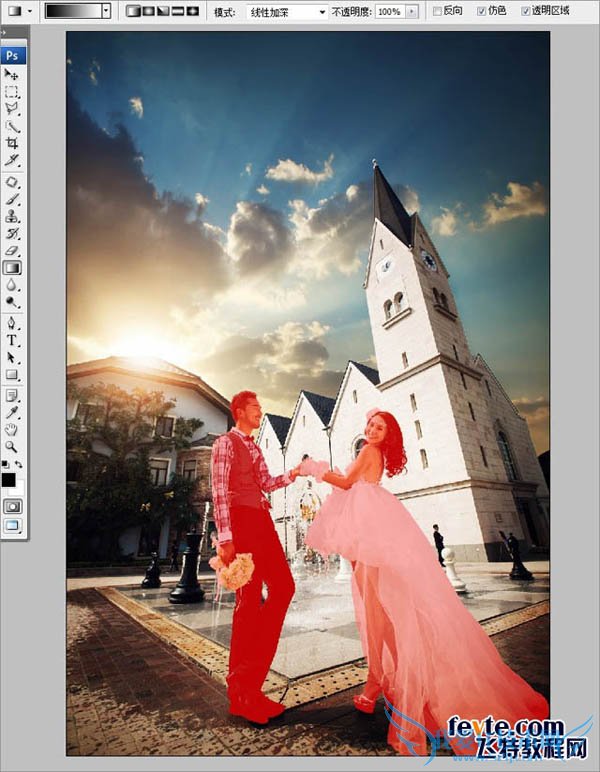Open the 模式 blend mode dropdown
Screen dimensions: 600x772
287,11
